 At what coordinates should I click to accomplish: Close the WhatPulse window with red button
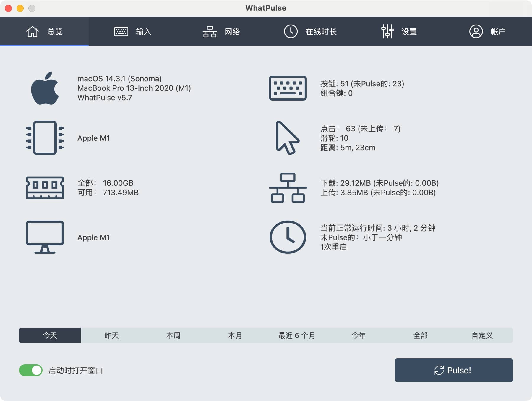[8, 8]
